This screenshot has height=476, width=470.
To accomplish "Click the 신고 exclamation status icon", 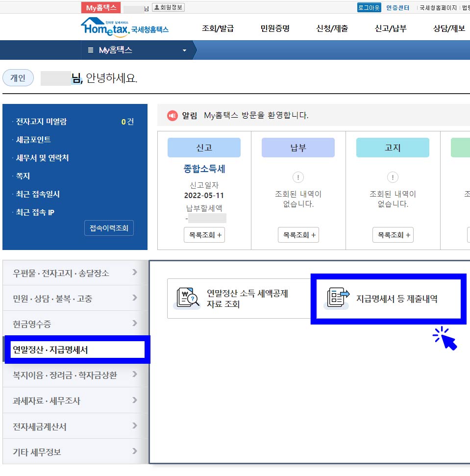I will [x=298, y=177].
